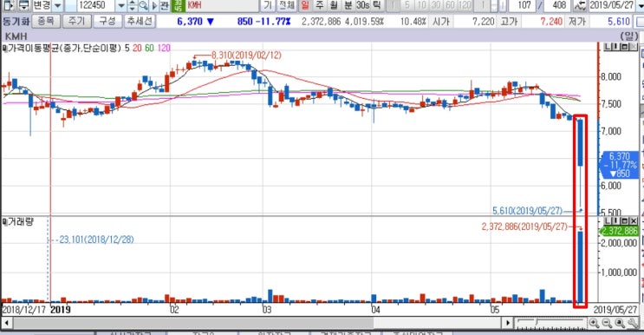Switch to minute 분 chart
The image size is (644, 335).
pyautogui.click(x=348, y=5)
